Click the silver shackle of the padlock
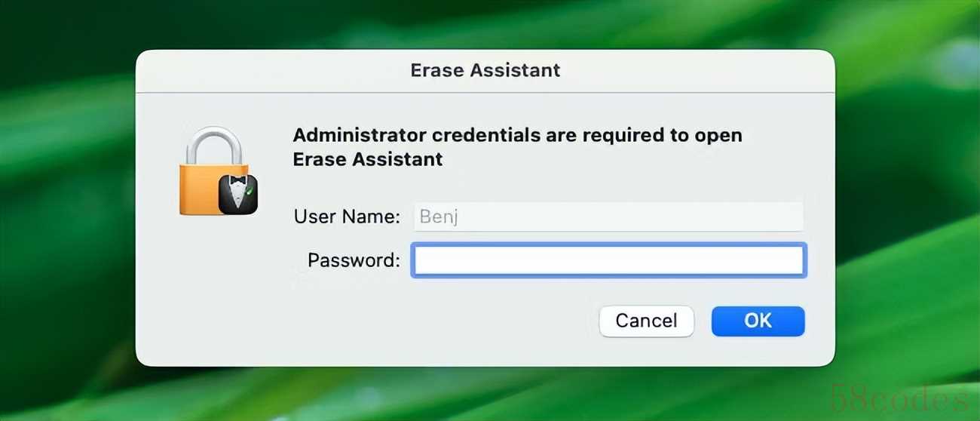The height and width of the screenshot is (421, 980). (214, 145)
